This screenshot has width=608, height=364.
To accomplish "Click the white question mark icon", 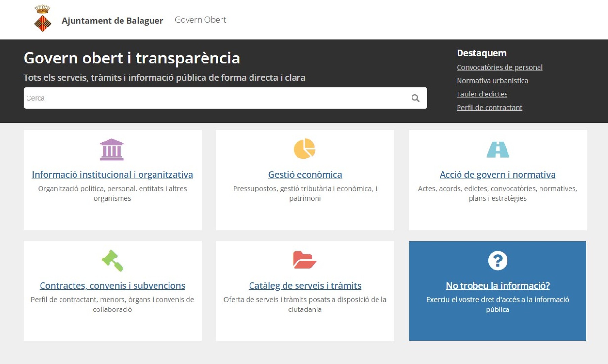I will pos(498,260).
